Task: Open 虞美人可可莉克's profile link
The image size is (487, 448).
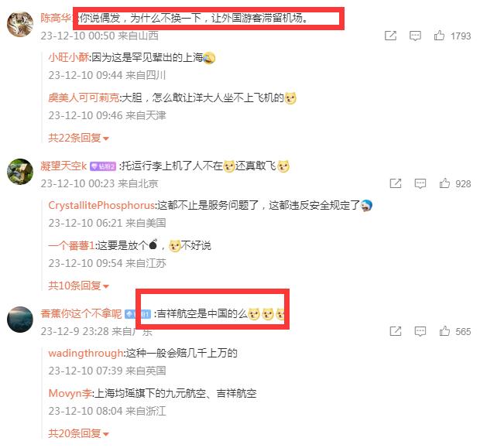Action: pyautogui.click(x=84, y=97)
